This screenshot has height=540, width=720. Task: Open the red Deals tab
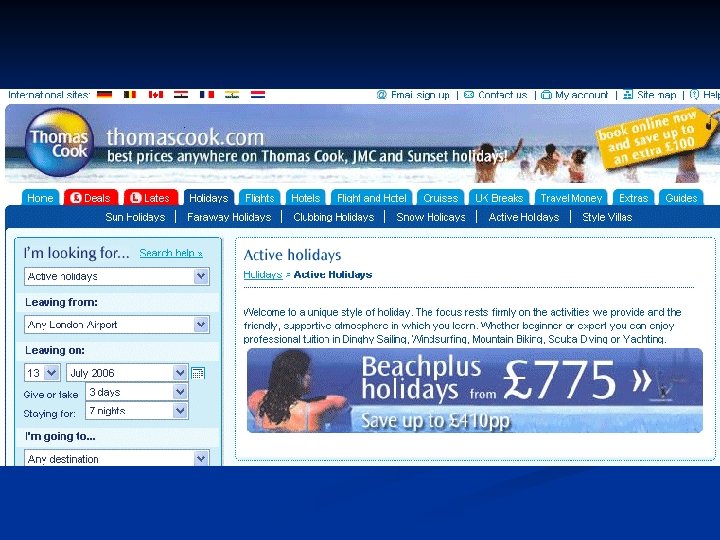tap(91, 197)
